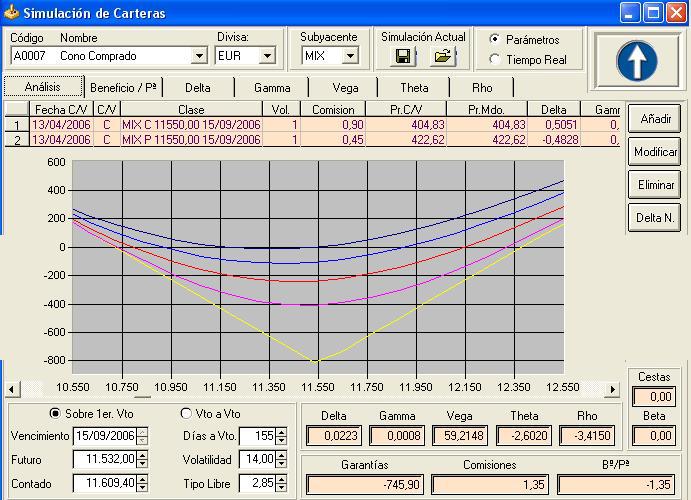
Task: Click the open simulation folder icon
Action: click(442, 56)
